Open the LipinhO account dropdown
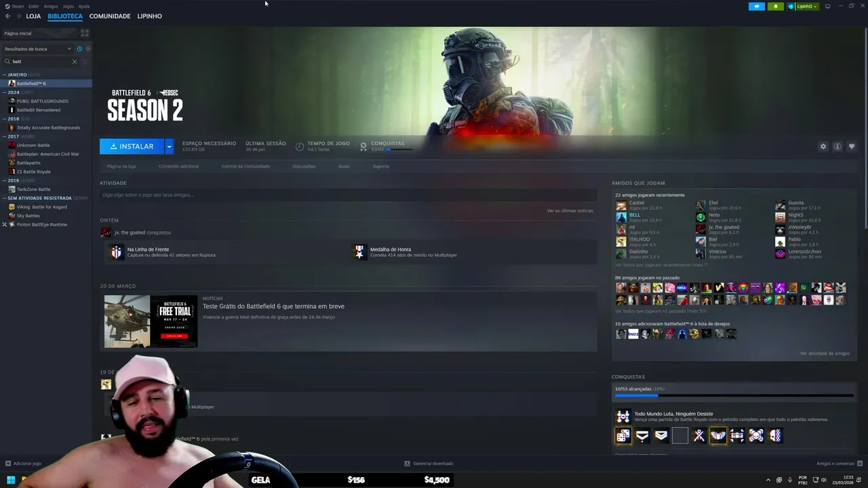Image resolution: width=868 pixels, height=488 pixels. click(x=803, y=6)
